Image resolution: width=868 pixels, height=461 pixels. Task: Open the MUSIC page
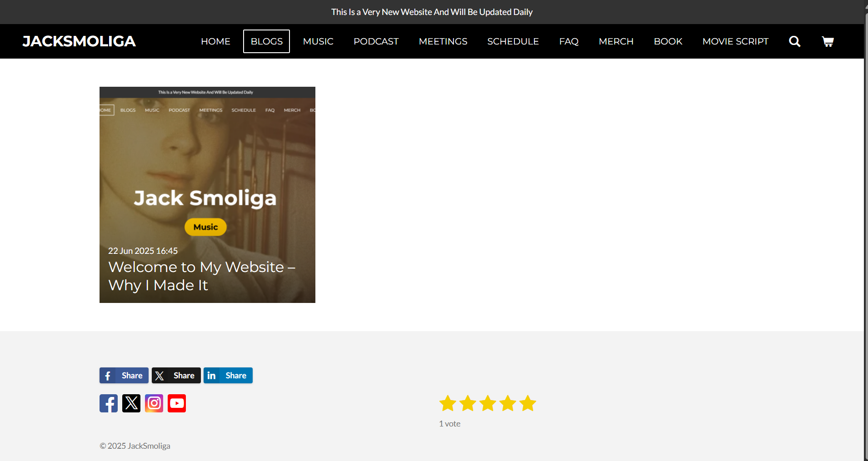318,41
